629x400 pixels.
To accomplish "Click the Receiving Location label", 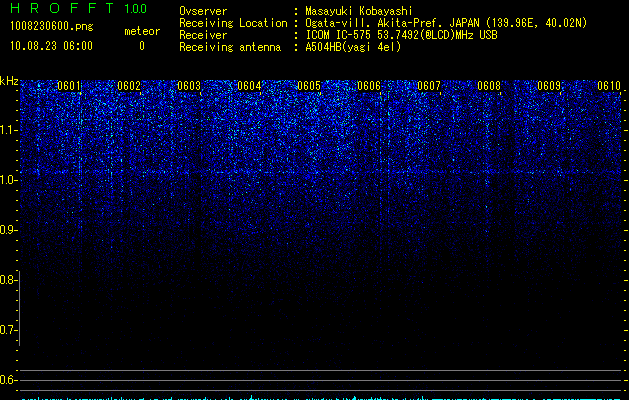I will point(233,23).
